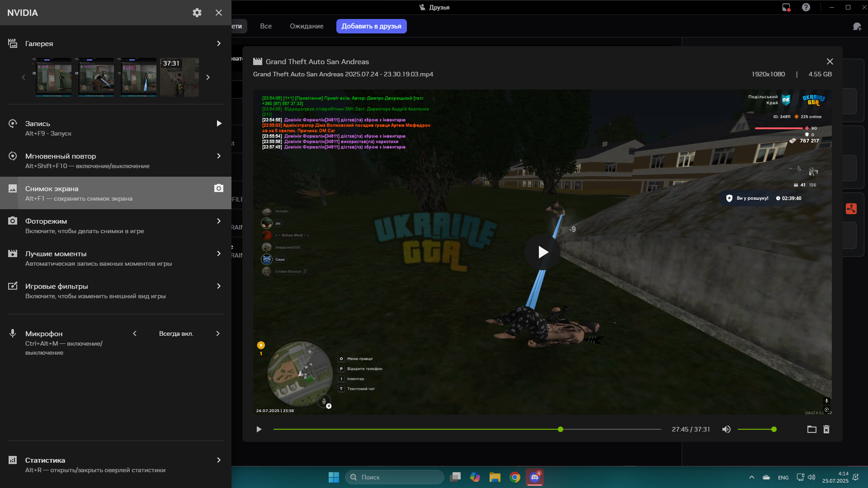
Task: Click Добавить в друзья button
Action: point(371,26)
